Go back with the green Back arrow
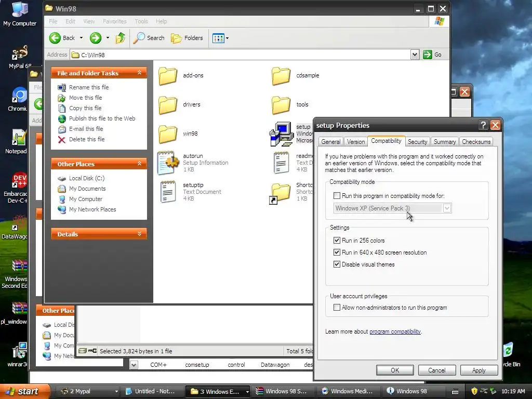This screenshot has width=532, height=399. 55,38
